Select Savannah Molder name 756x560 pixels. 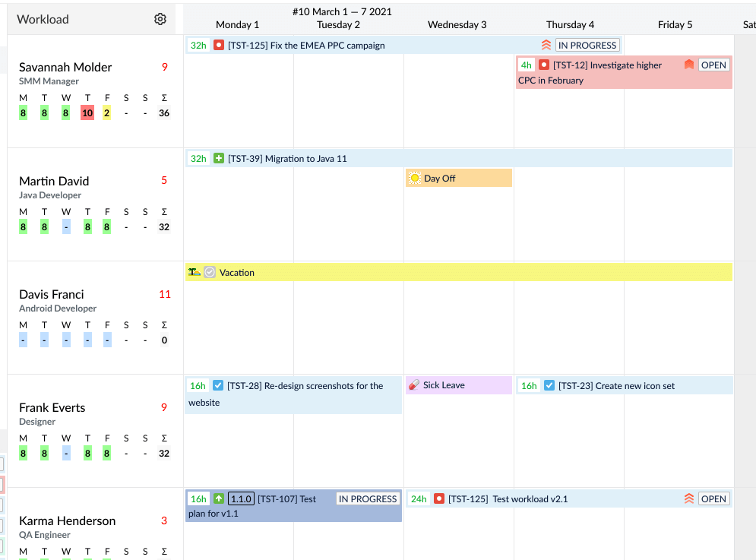(65, 67)
